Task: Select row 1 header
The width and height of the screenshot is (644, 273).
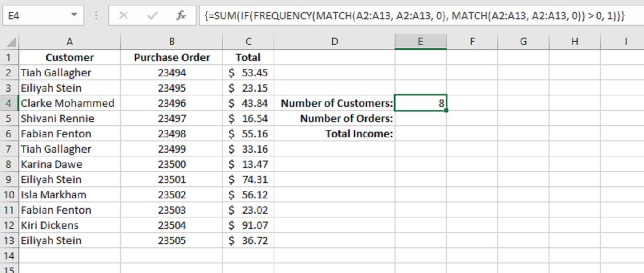Action: 9,57
